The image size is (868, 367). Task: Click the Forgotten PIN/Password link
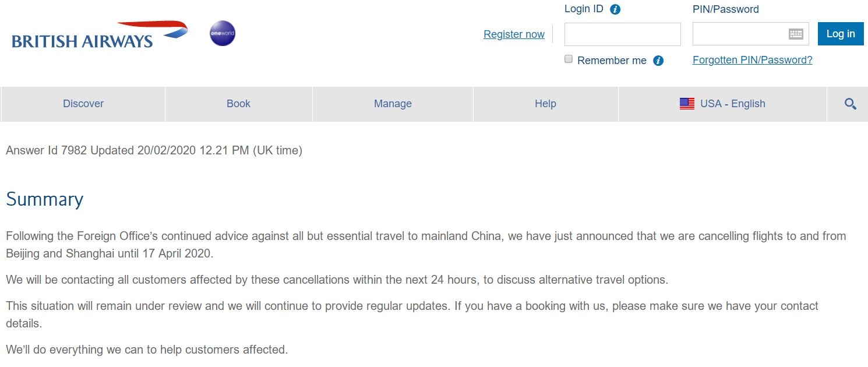(752, 60)
